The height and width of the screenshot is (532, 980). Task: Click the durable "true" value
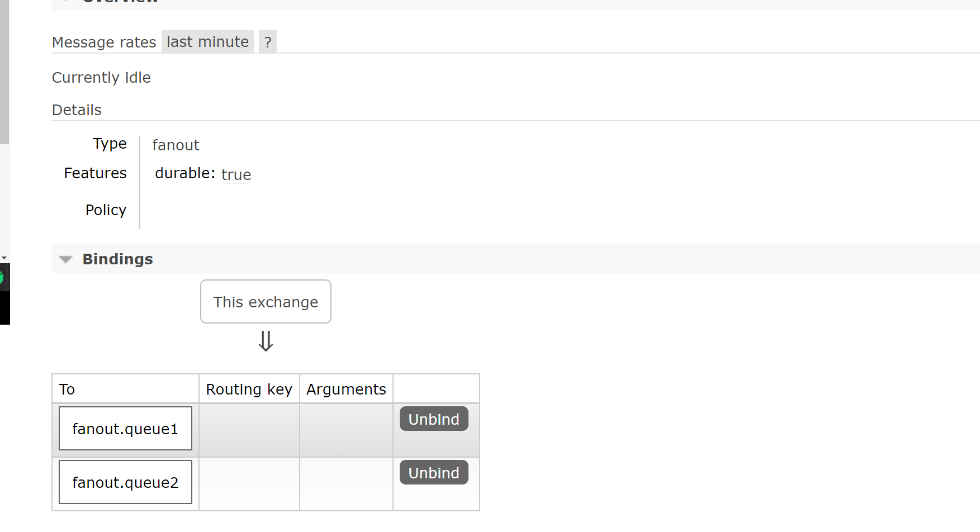click(x=236, y=175)
